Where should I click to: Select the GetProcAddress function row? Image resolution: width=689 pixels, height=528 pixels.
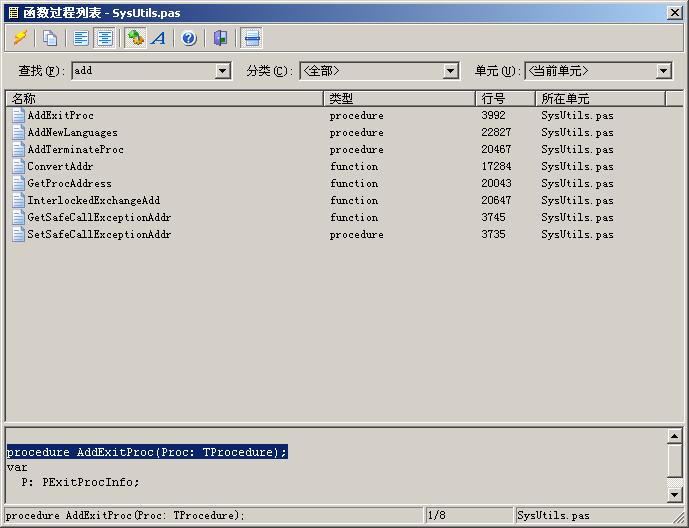click(x=69, y=184)
